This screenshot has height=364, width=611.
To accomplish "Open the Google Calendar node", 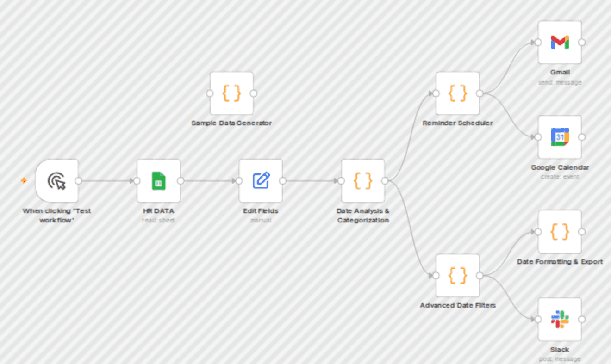I will (x=560, y=137).
